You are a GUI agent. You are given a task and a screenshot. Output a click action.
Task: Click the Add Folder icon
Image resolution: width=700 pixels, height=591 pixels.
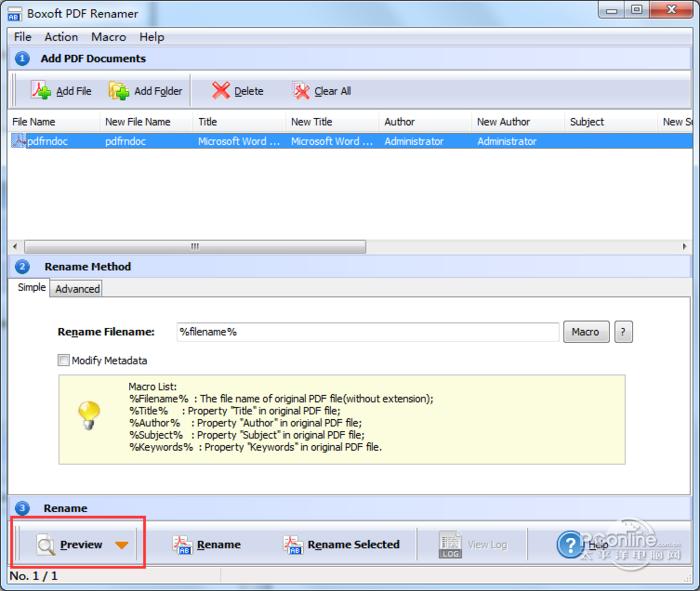point(119,91)
